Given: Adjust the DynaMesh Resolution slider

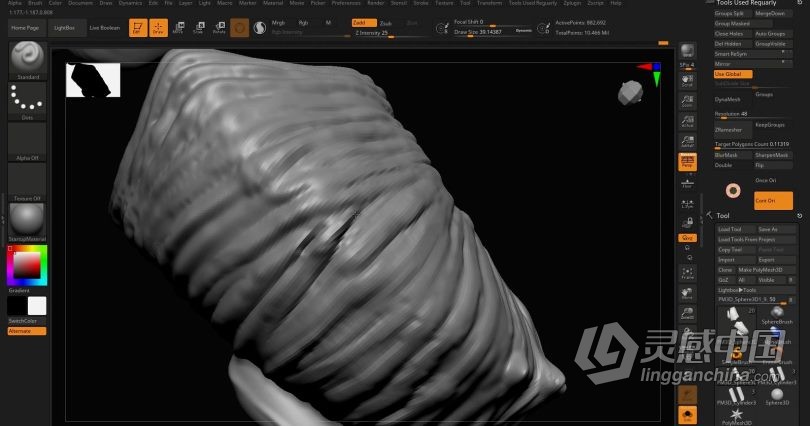Looking at the screenshot, I should [753, 115].
